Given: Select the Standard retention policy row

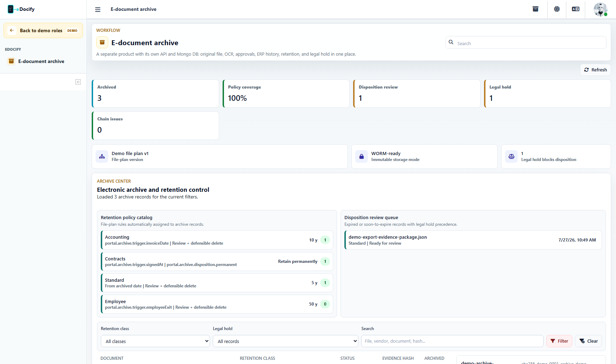Looking at the screenshot, I should pos(217,283).
